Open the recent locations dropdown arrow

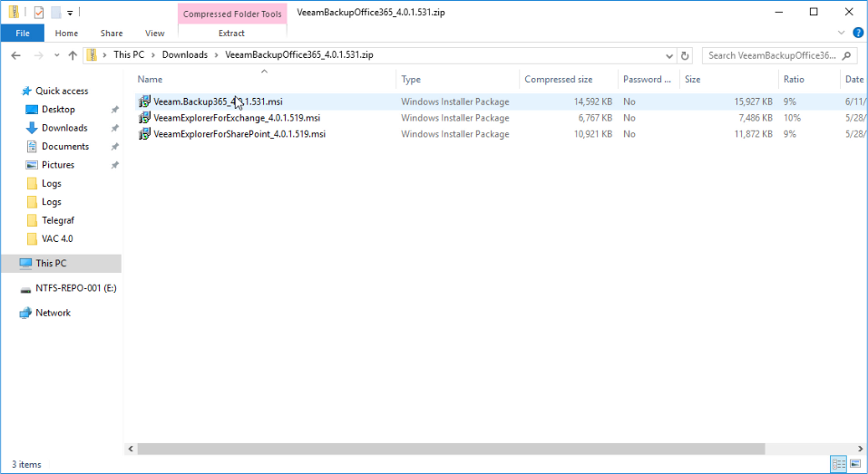click(x=56, y=55)
